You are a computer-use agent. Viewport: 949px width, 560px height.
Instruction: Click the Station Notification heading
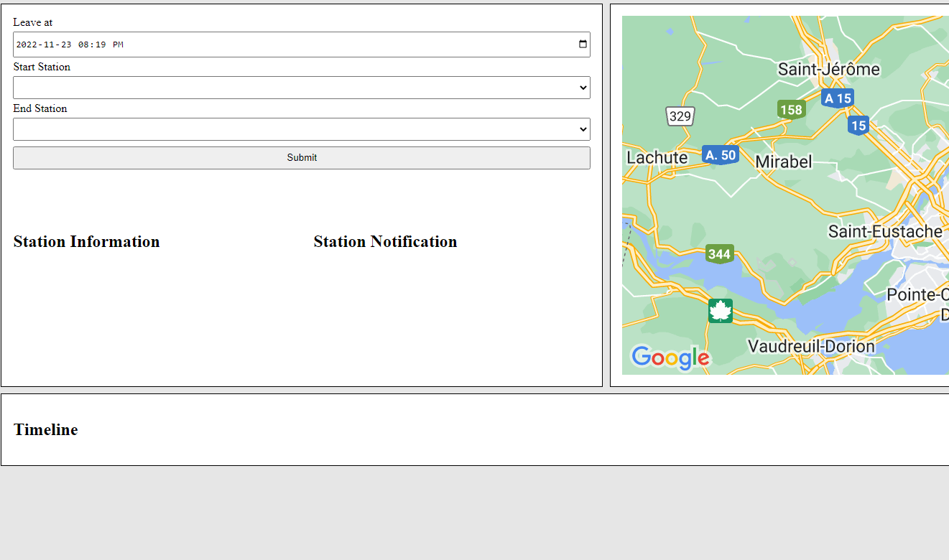[385, 241]
